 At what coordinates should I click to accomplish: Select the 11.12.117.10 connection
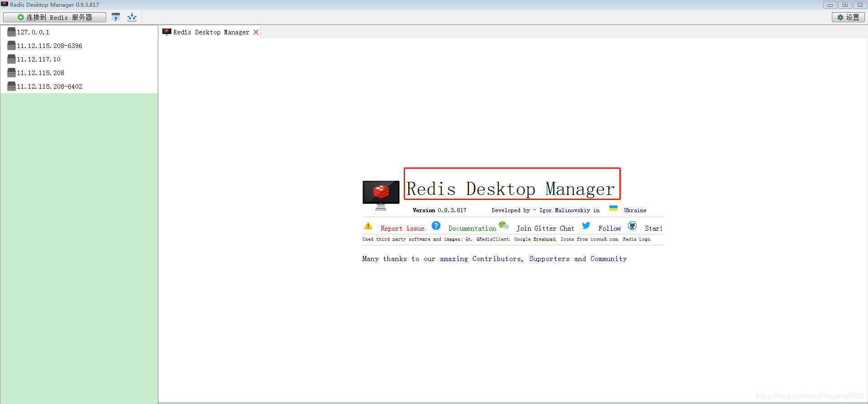click(79, 59)
